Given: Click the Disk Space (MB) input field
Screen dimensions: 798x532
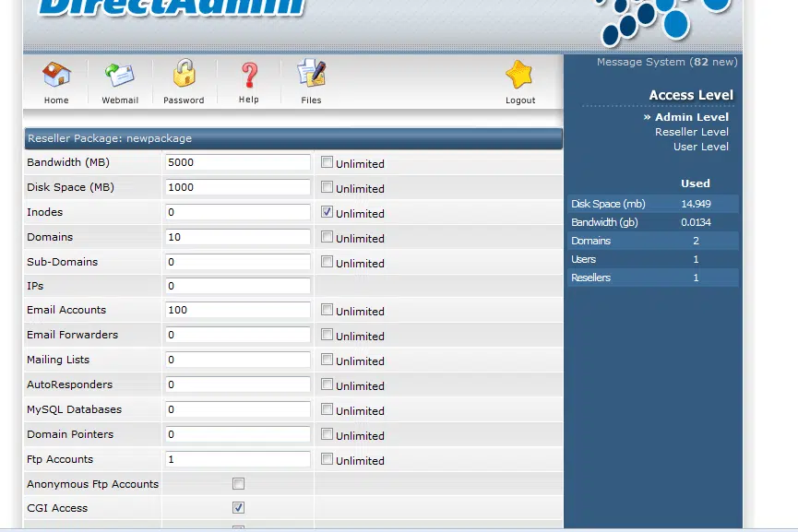Looking at the screenshot, I should coord(238,187).
